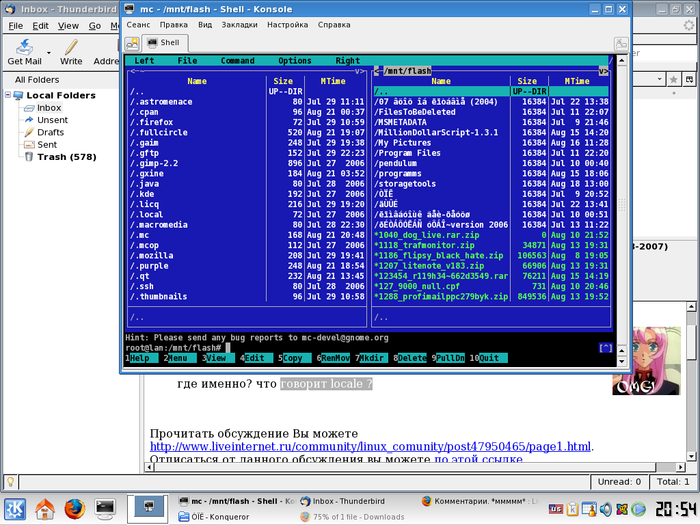
Task: Open Right menu in Midnight Commander
Action: tap(347, 60)
